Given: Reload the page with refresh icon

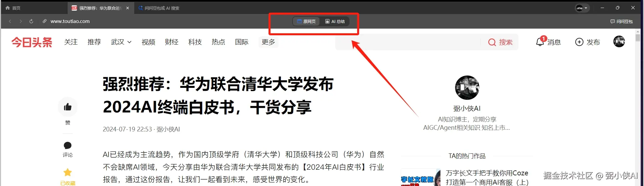Looking at the screenshot, I should [31, 21].
